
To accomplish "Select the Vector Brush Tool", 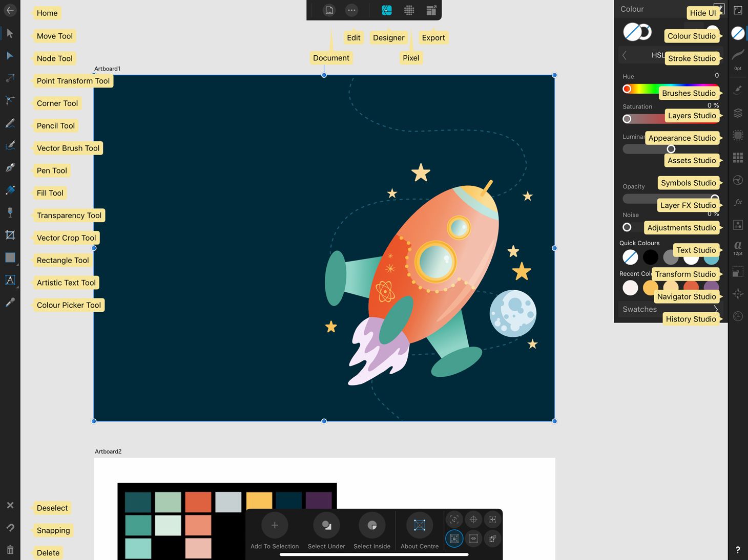I will click(9, 145).
